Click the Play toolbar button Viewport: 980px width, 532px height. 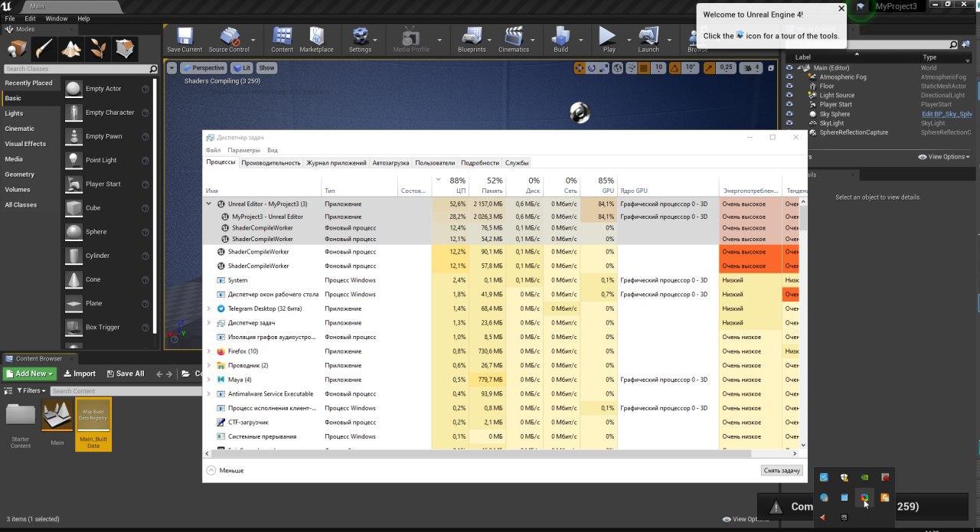pyautogui.click(x=609, y=40)
